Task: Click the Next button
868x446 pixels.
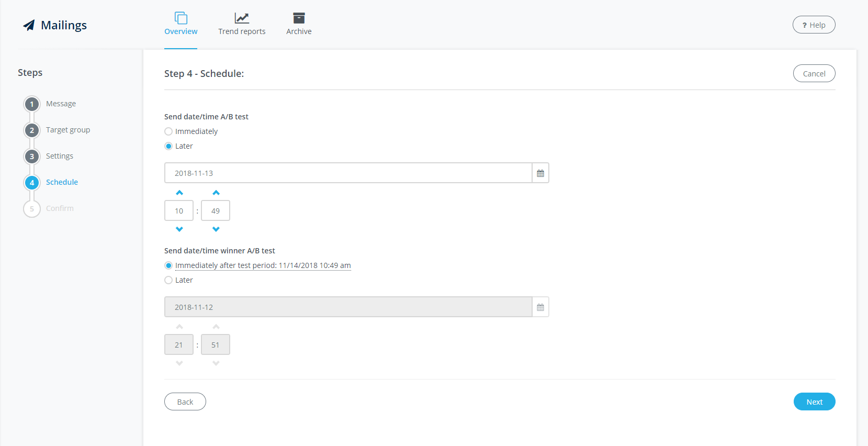Action: point(814,402)
